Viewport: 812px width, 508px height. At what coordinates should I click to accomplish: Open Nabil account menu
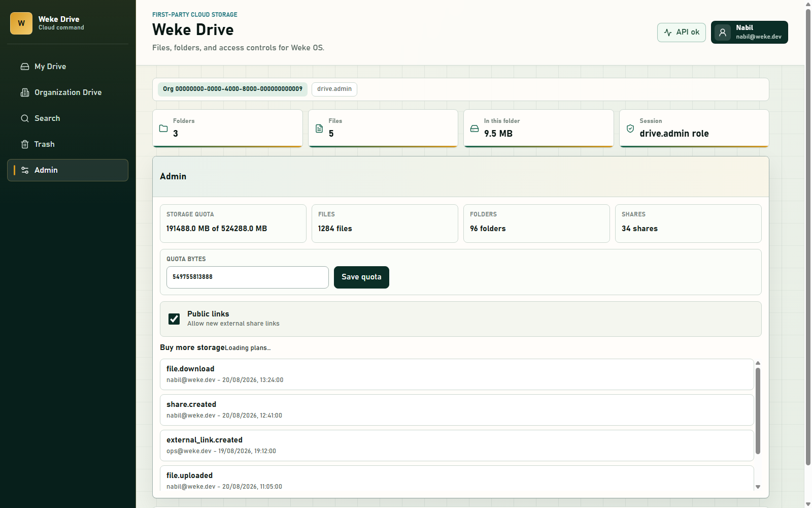click(750, 33)
